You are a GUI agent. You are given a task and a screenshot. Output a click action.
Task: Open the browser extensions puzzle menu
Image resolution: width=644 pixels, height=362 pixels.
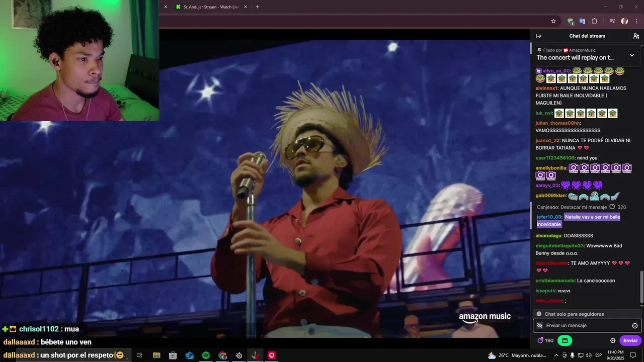[595, 21]
